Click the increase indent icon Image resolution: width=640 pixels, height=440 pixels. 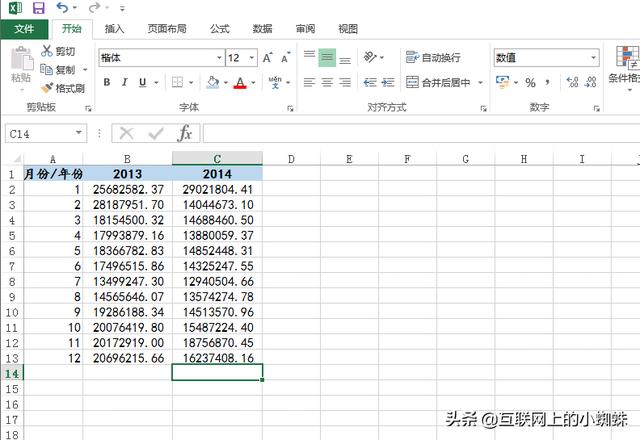388,82
